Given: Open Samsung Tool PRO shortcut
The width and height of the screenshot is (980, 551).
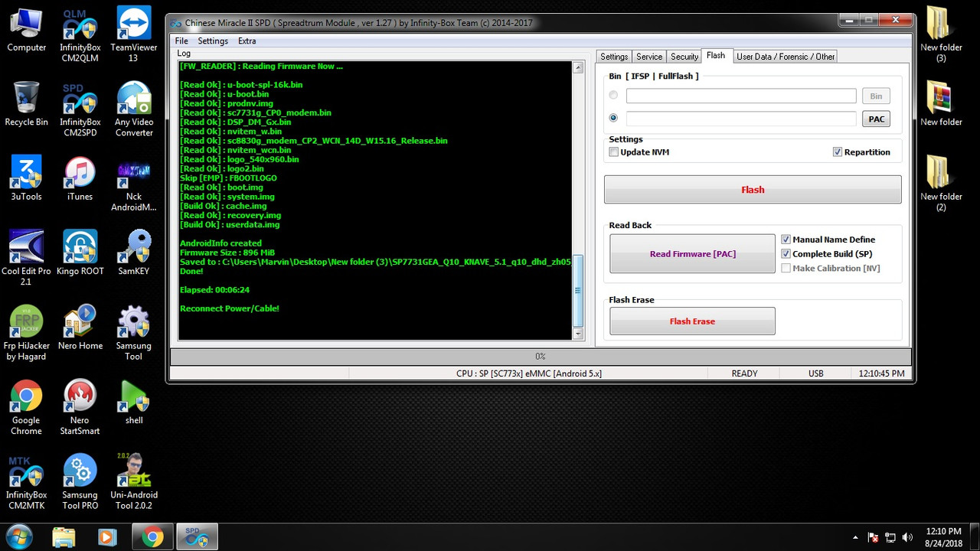Looking at the screenshot, I should point(80,483).
